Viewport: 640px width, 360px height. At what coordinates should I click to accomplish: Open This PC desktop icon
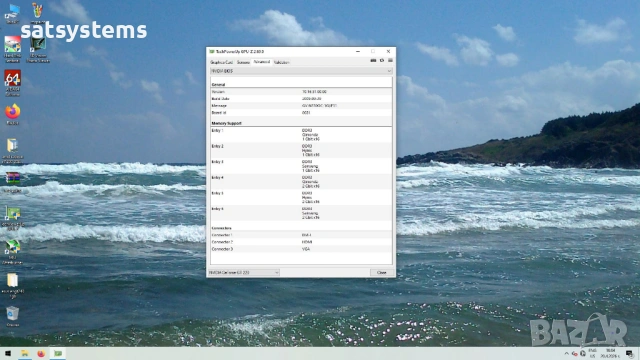coord(12,13)
